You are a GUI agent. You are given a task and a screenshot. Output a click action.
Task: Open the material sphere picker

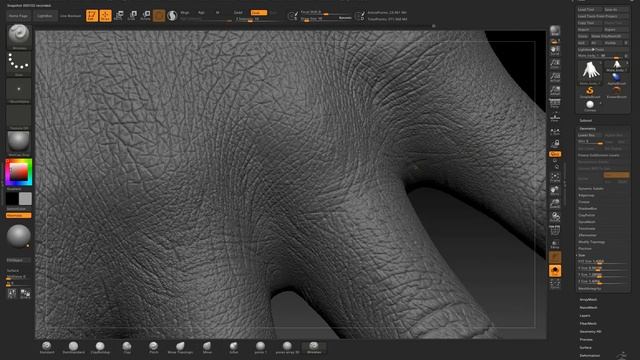(x=18, y=143)
